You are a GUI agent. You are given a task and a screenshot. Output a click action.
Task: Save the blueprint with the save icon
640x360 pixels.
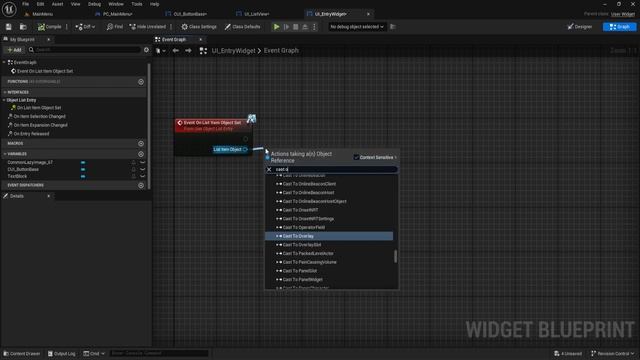[x=9, y=27]
